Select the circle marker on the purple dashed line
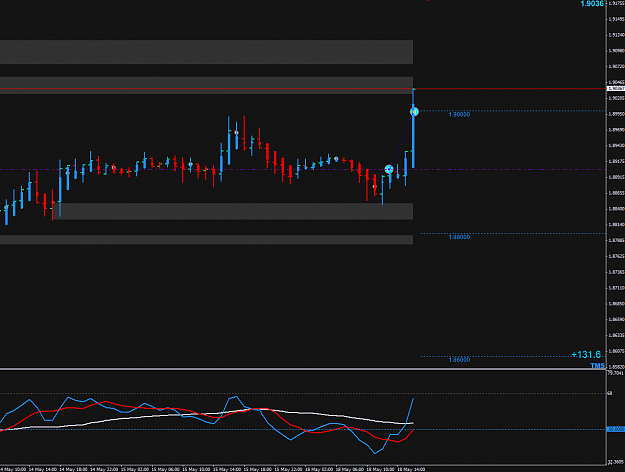Screen dimensions: 625x472 tap(389, 169)
